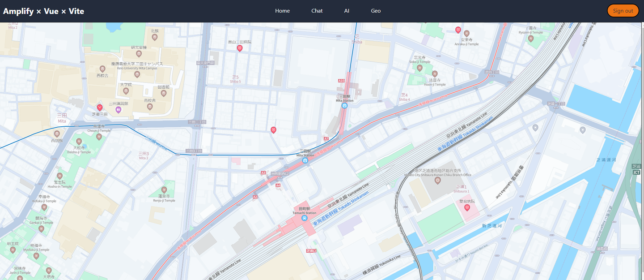Image resolution: width=644 pixels, height=280 pixels.
Task: Select the Anraku-ji Temple marker
Action: [467, 33]
